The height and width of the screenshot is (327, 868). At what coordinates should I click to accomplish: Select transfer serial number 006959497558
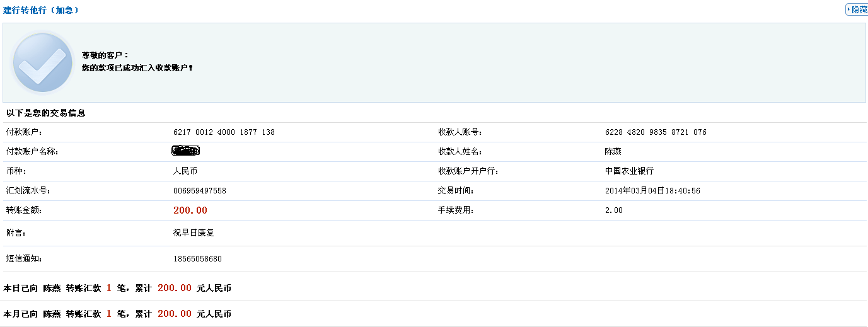(x=199, y=191)
